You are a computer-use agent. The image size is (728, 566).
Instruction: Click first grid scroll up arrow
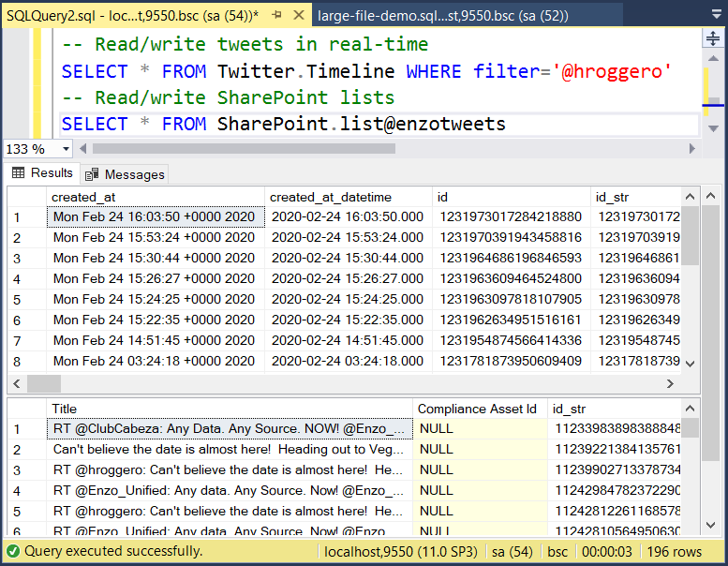pos(690,197)
